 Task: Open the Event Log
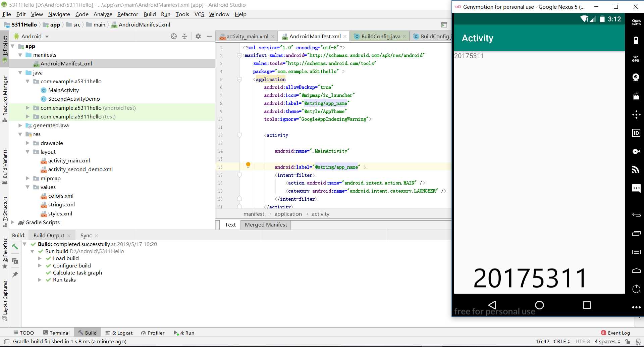[615, 333]
